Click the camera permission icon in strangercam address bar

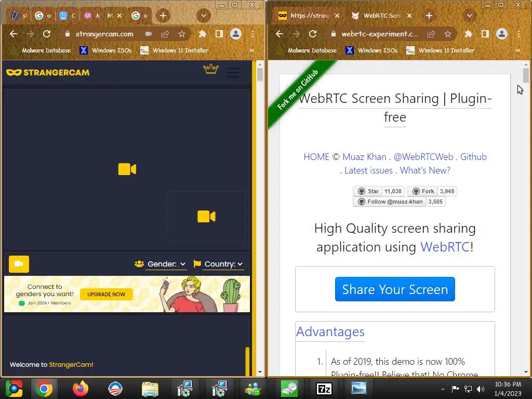pos(149,34)
